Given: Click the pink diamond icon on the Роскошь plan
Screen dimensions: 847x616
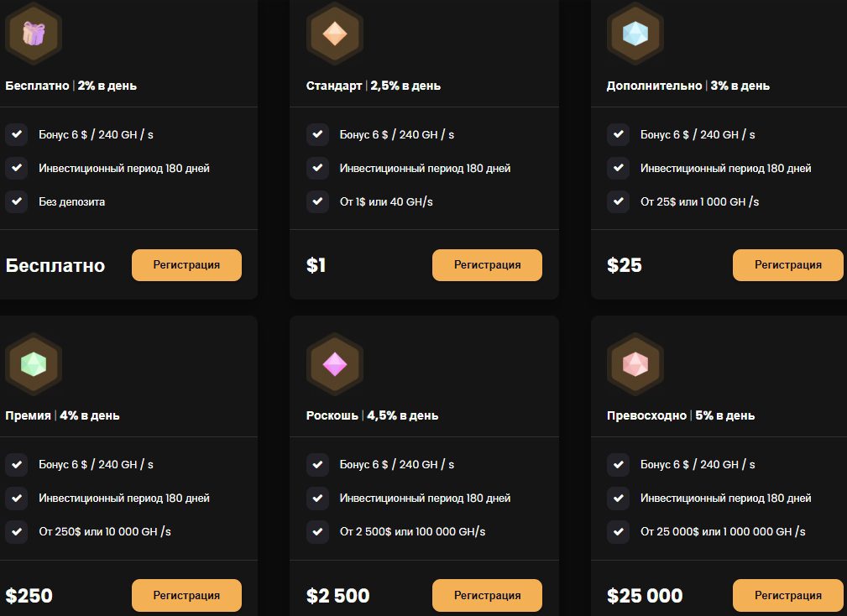Looking at the screenshot, I should pos(334,363).
